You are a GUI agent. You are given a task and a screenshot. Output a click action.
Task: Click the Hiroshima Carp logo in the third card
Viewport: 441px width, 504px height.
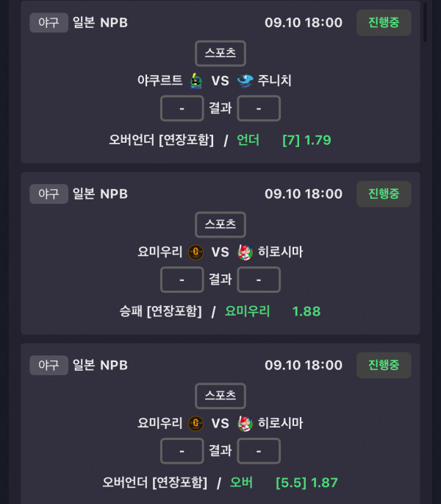[245, 423]
